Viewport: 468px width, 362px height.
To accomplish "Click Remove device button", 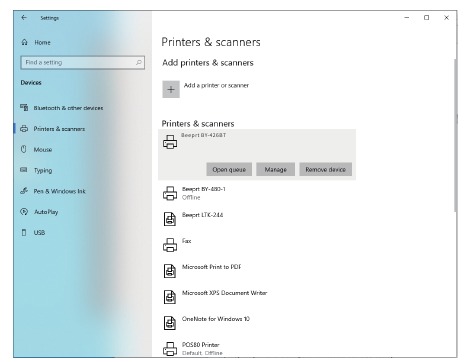I will 325,169.
